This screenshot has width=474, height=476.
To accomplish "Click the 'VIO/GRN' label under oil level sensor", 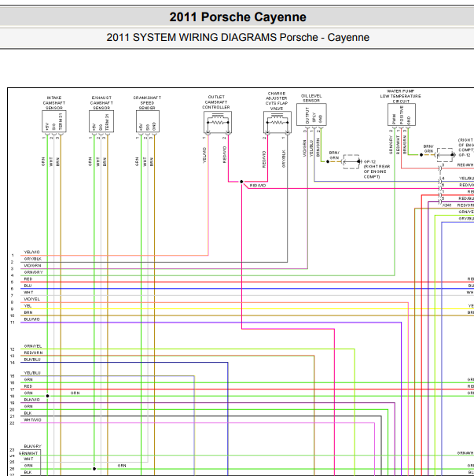I will [304, 148].
